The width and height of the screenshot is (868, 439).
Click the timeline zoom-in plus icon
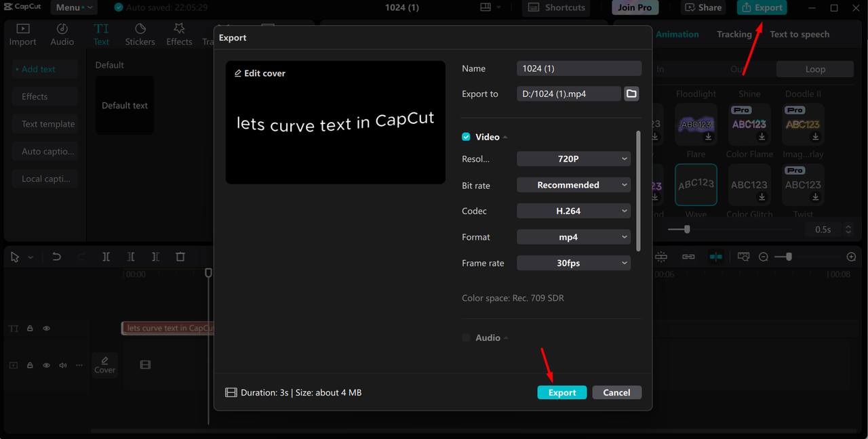[852, 257]
